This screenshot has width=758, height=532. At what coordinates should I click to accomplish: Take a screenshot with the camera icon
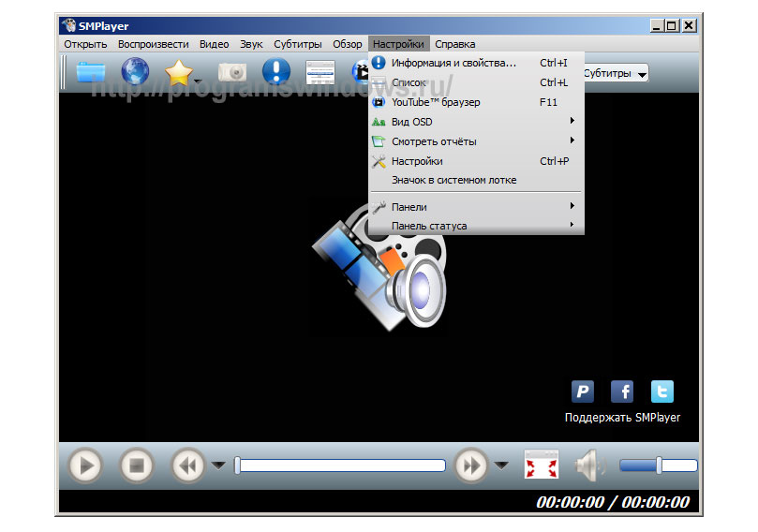[x=232, y=72]
